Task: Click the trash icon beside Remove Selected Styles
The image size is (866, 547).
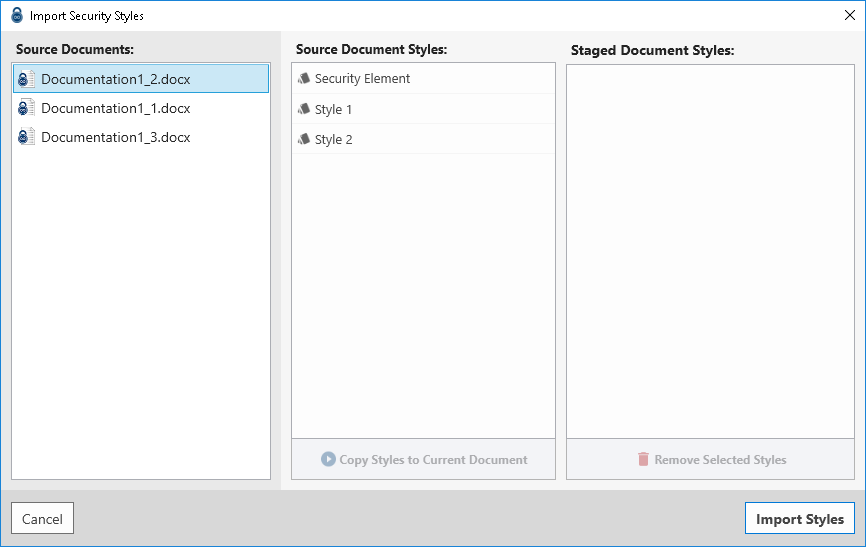Action: 643,459
